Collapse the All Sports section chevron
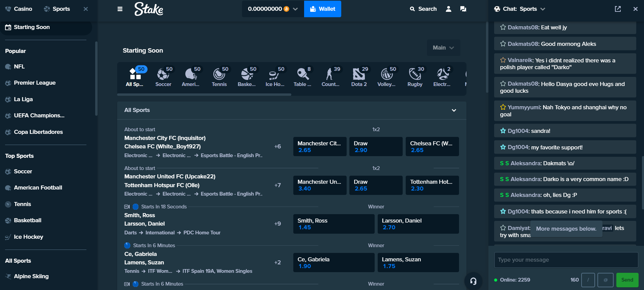Image resolution: width=644 pixels, height=290 pixels. pyautogui.click(x=454, y=110)
